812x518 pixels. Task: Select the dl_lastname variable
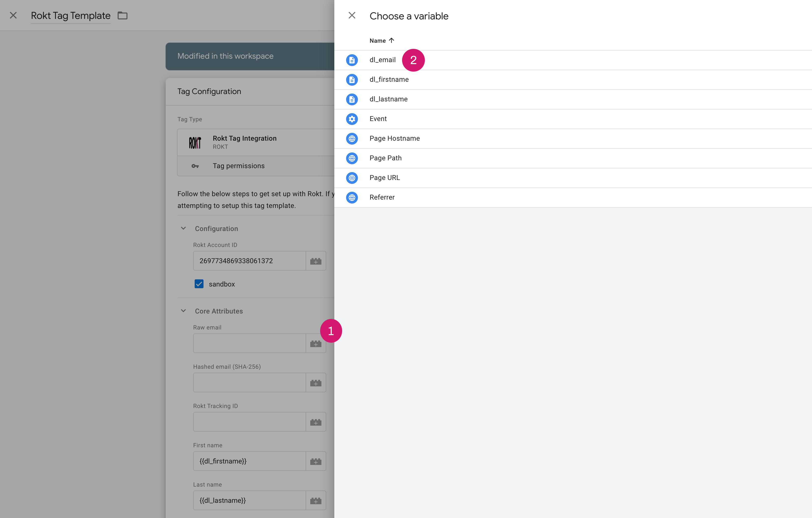(x=573, y=99)
